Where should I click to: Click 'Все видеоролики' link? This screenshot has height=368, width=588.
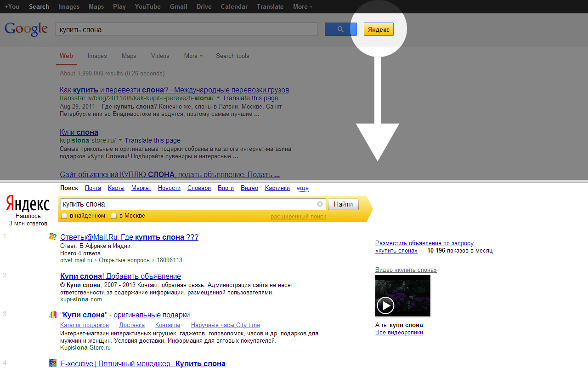[x=399, y=332]
